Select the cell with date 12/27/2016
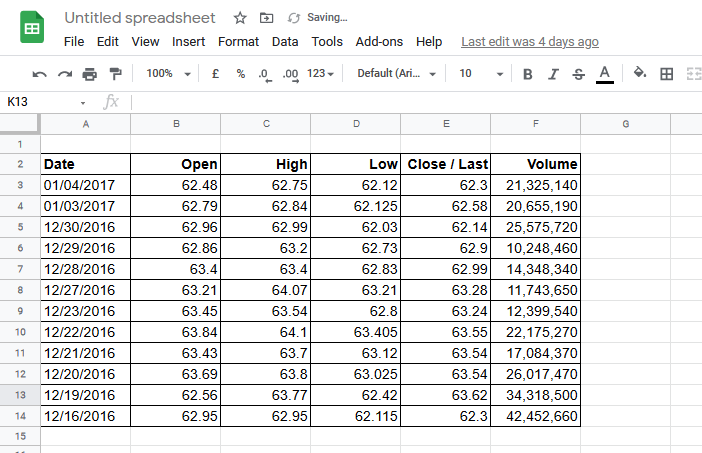The image size is (702, 453). tap(86, 290)
